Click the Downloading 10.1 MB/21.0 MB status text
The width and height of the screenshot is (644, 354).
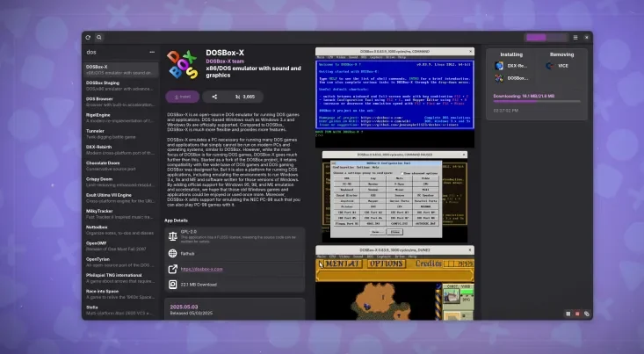click(524, 96)
